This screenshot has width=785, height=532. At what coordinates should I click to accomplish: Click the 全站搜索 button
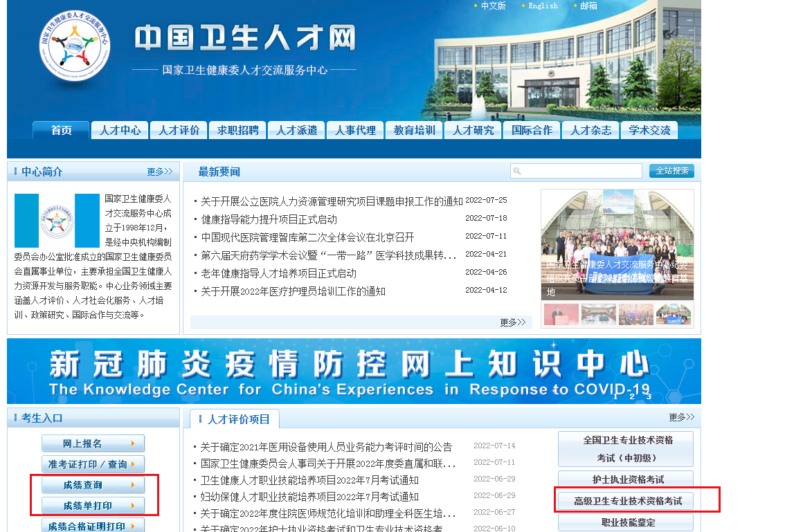(x=671, y=171)
